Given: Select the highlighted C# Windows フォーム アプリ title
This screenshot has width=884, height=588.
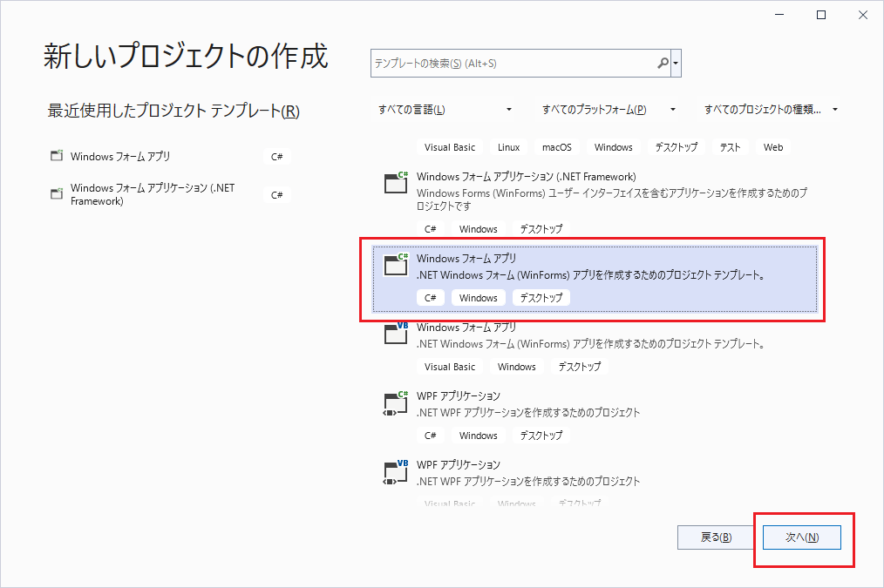Looking at the screenshot, I should click(466, 259).
